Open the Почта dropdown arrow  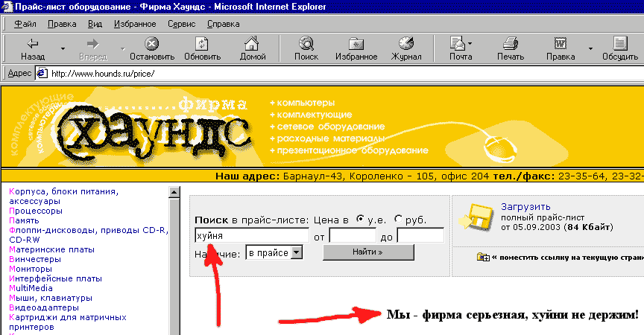(x=470, y=43)
